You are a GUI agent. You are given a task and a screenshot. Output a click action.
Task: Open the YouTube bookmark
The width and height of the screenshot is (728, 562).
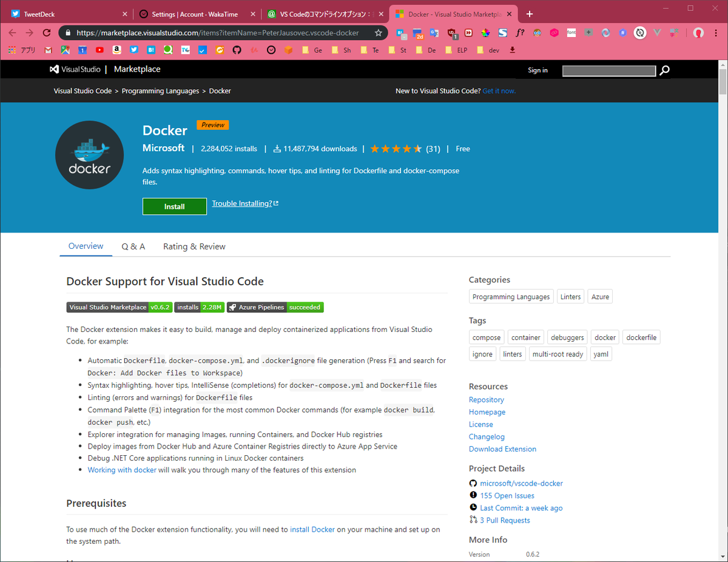point(99,50)
